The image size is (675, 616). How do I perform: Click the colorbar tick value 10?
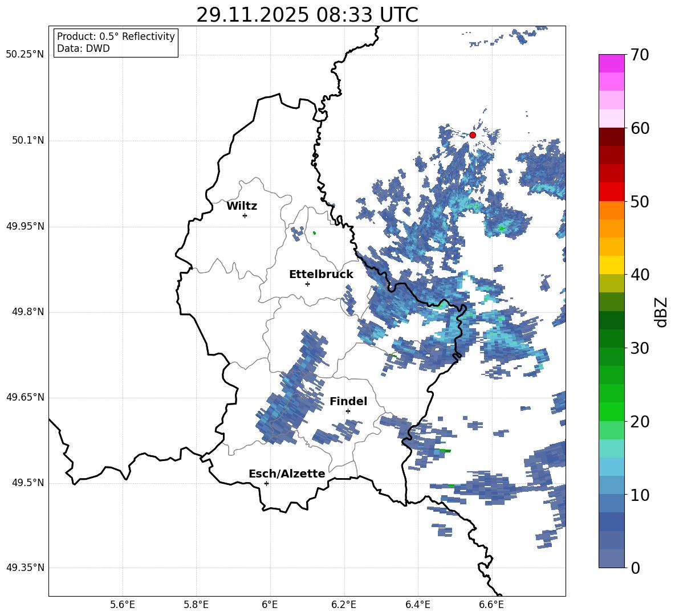tap(640, 495)
